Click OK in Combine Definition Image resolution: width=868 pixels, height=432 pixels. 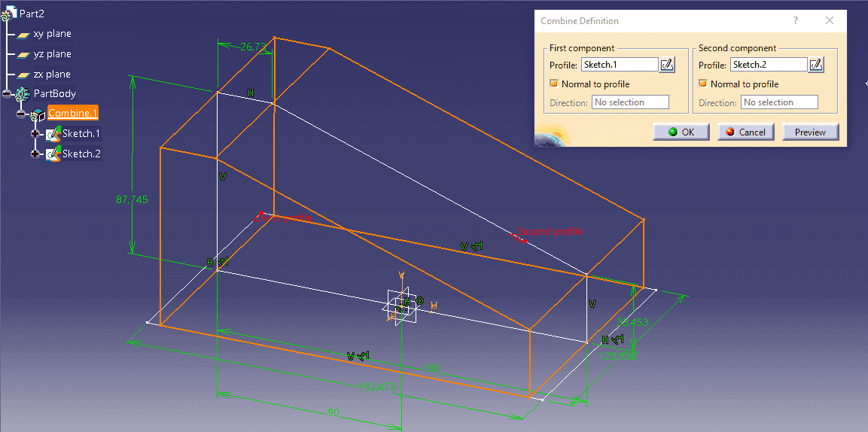coord(681,132)
